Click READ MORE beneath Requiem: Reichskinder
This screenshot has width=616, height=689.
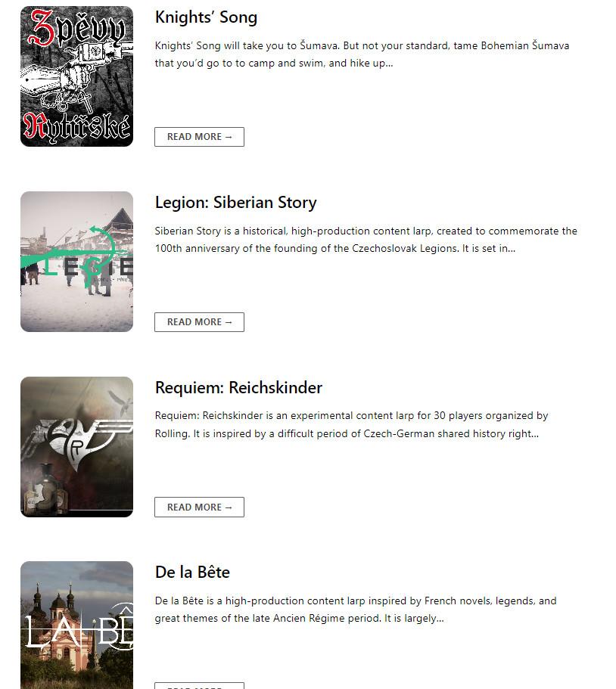coord(199,507)
